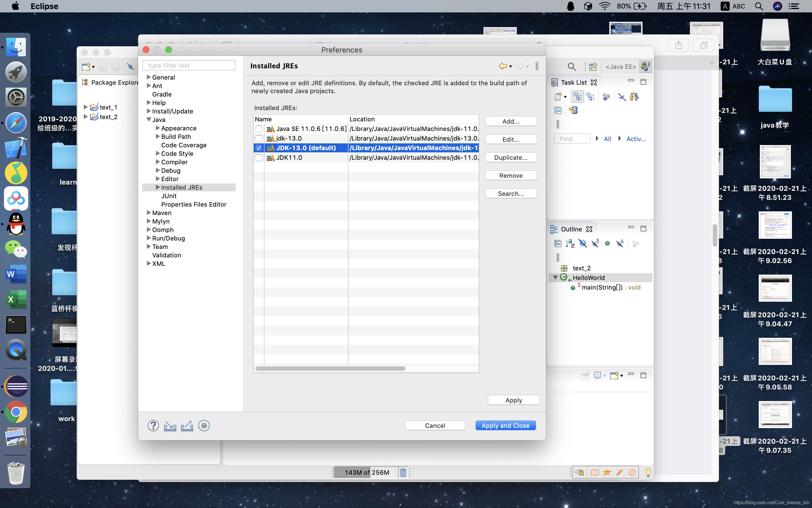Toggle Hide Non-Public Members green dot icon

[x=607, y=243]
